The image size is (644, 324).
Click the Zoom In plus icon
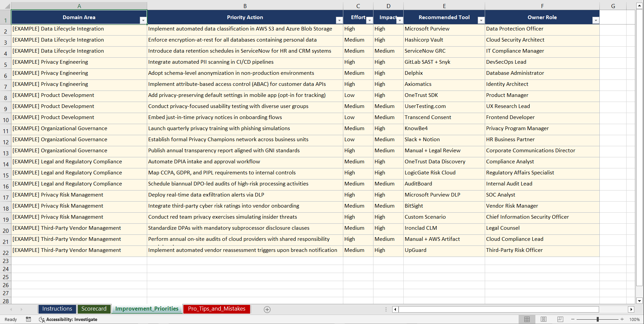click(x=622, y=319)
